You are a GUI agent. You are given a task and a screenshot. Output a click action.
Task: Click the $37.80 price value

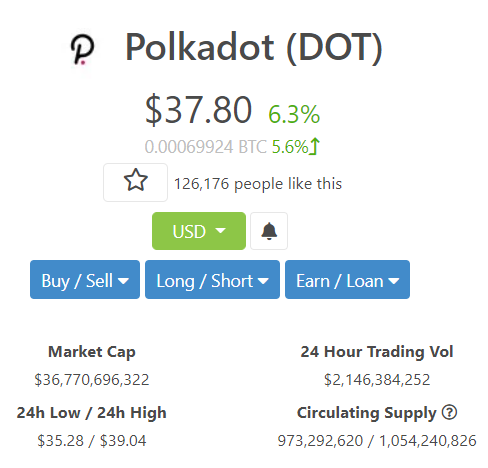198,110
